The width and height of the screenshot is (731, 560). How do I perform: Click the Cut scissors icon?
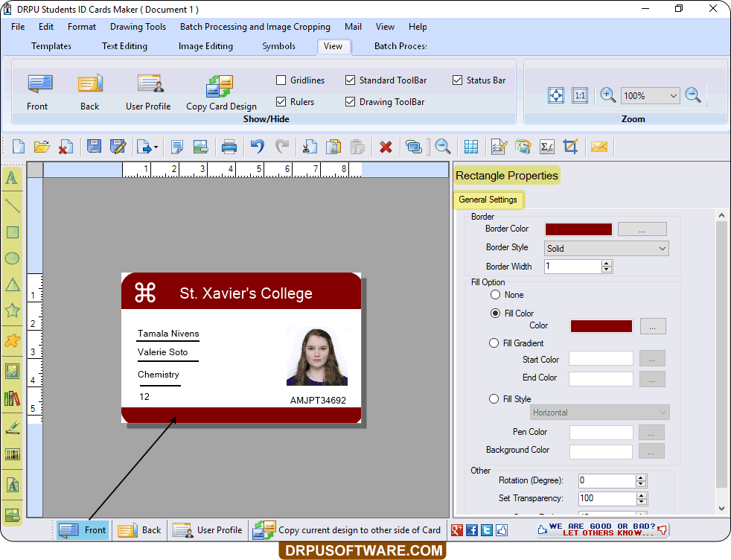310,147
